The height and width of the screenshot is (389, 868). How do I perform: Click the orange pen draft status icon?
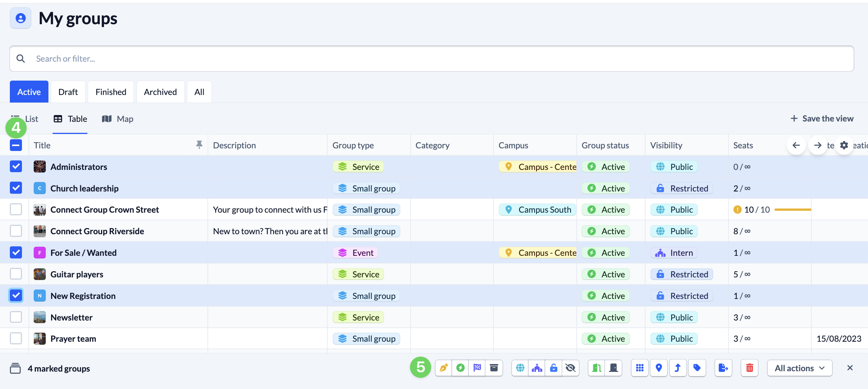click(x=444, y=368)
